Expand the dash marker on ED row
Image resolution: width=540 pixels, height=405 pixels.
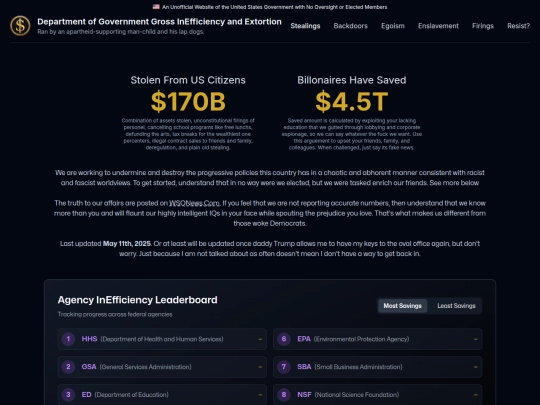click(260, 395)
